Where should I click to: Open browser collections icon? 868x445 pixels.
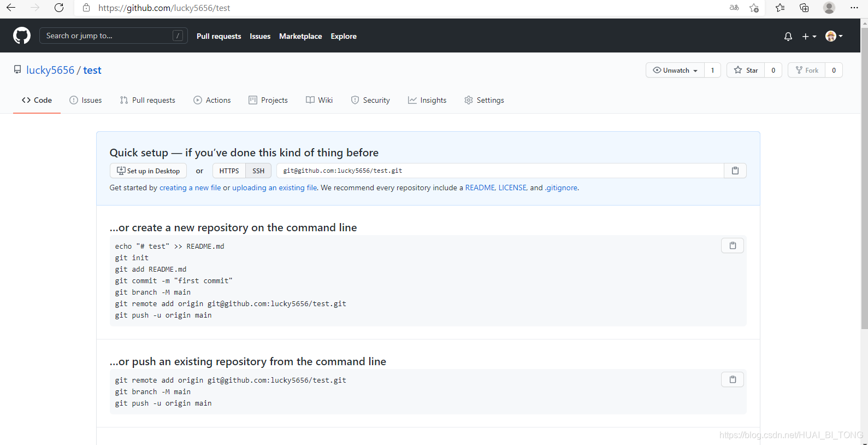click(x=804, y=8)
